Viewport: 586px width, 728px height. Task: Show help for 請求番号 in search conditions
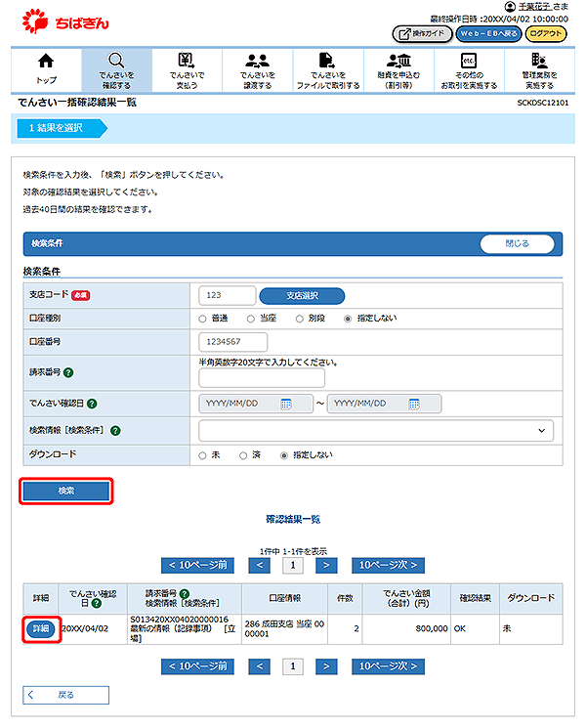(x=68, y=372)
